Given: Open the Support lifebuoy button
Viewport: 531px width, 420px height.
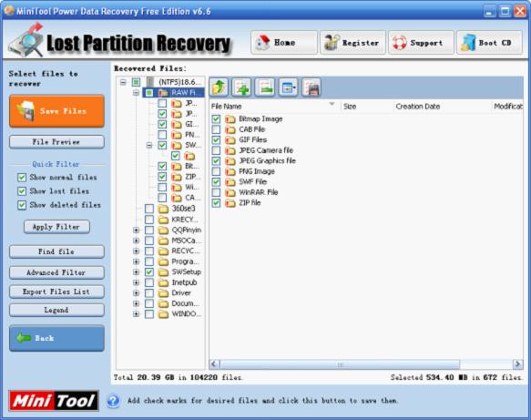Looking at the screenshot, I should pyautogui.click(x=421, y=42).
